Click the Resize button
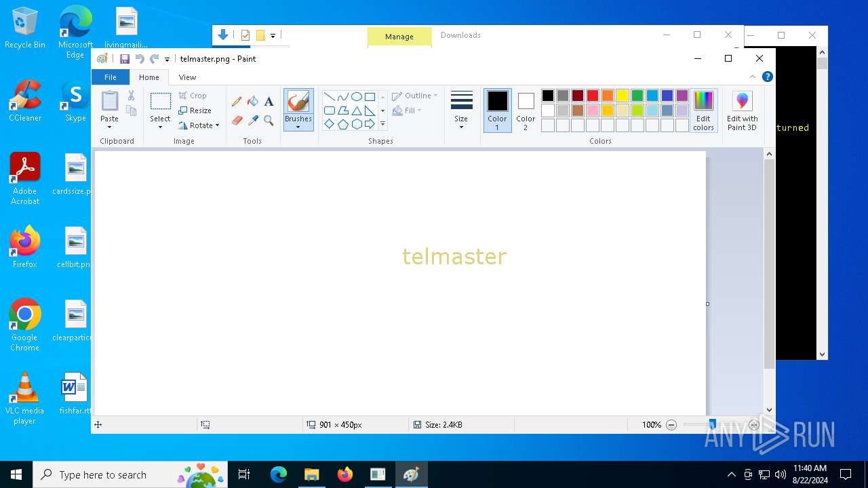The image size is (868, 488). (195, 110)
